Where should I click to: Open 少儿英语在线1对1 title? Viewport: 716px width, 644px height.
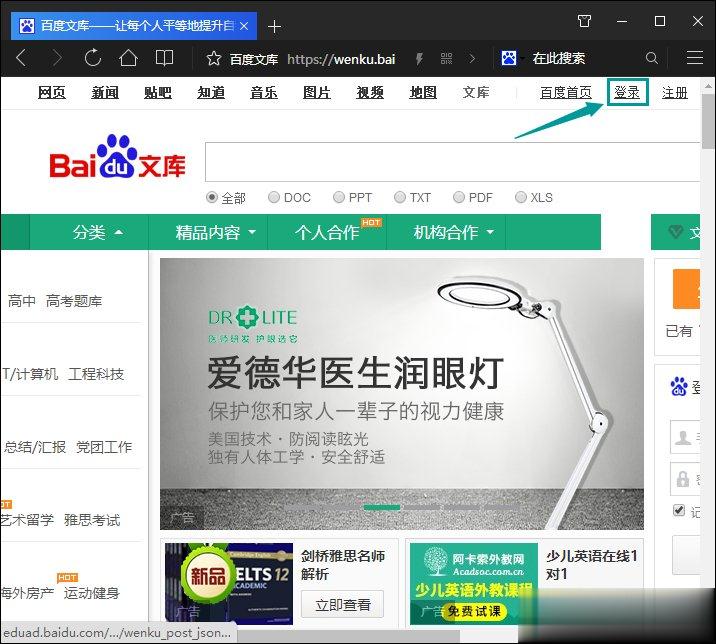[x=592, y=565]
